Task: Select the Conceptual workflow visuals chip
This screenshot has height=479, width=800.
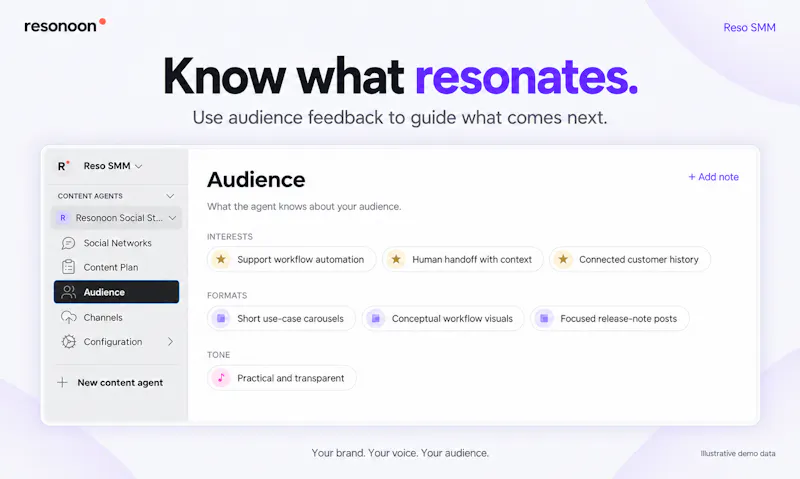Action: 443,318
